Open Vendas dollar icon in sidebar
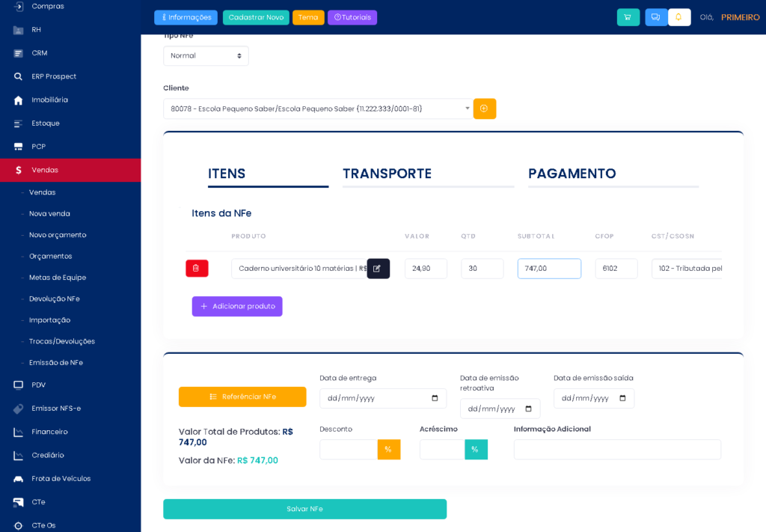This screenshot has height=532, width=766. coord(18,170)
